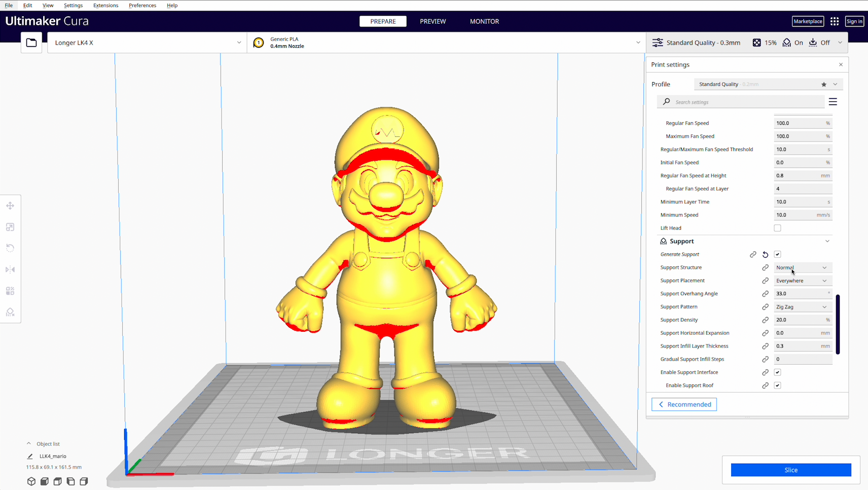Open the Standard Quality profile dropdown

click(768, 84)
